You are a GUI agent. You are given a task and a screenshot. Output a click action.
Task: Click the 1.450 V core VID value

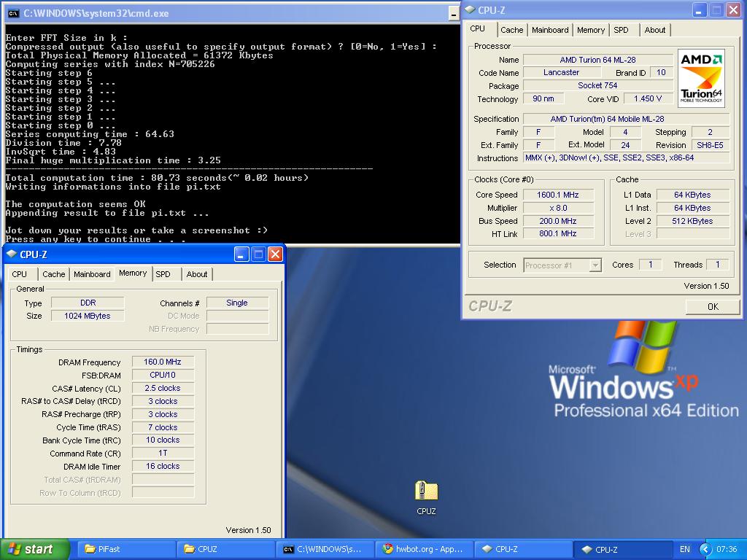click(647, 98)
